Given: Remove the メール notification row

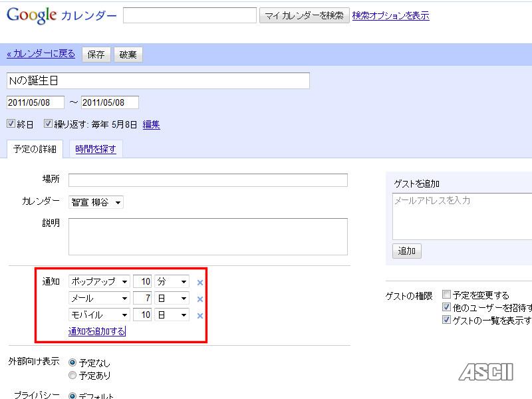Looking at the screenshot, I should (200, 299).
